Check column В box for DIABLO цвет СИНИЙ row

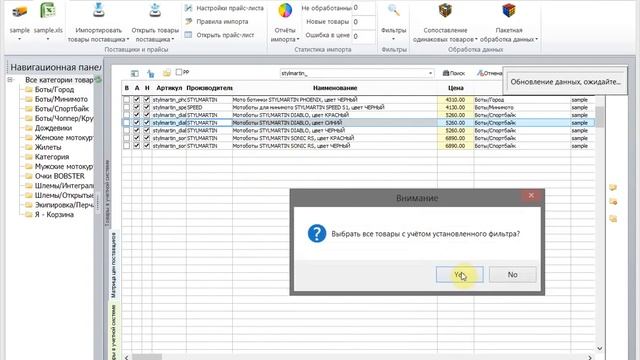[127, 123]
